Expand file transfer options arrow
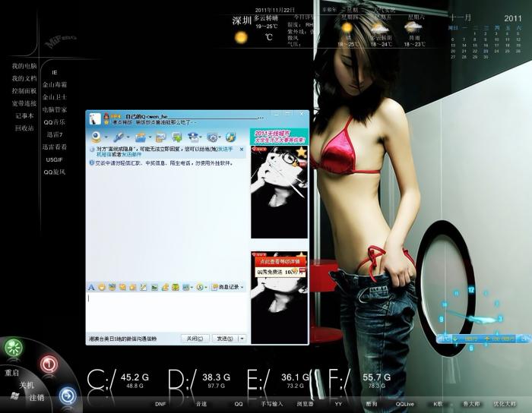This screenshot has height=413, width=532. 150,137
